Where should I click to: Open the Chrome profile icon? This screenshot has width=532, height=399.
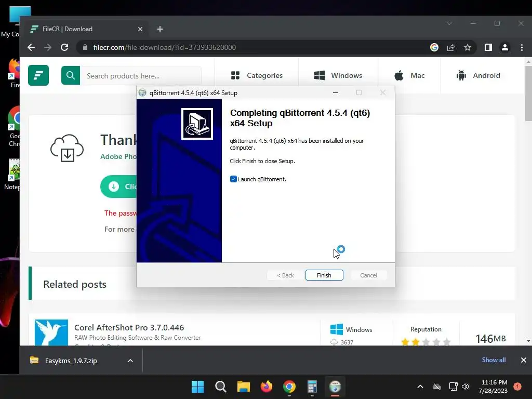point(505,47)
